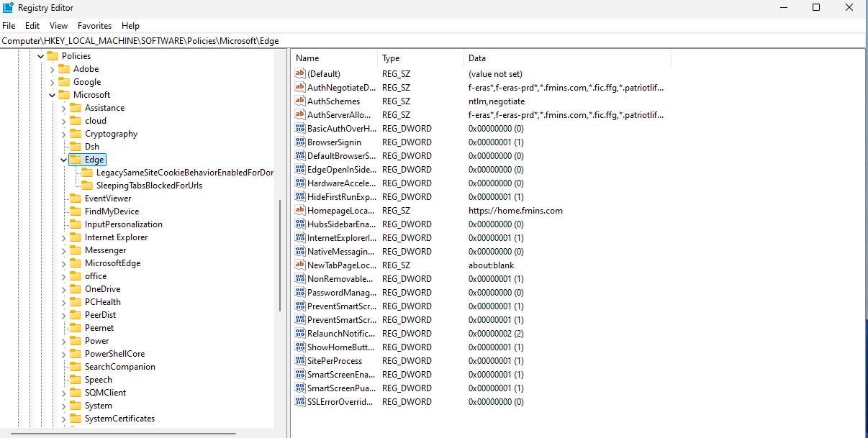The width and height of the screenshot is (868, 438).
Task: Select the 0x00000002 (2) data value
Action: 496,334
